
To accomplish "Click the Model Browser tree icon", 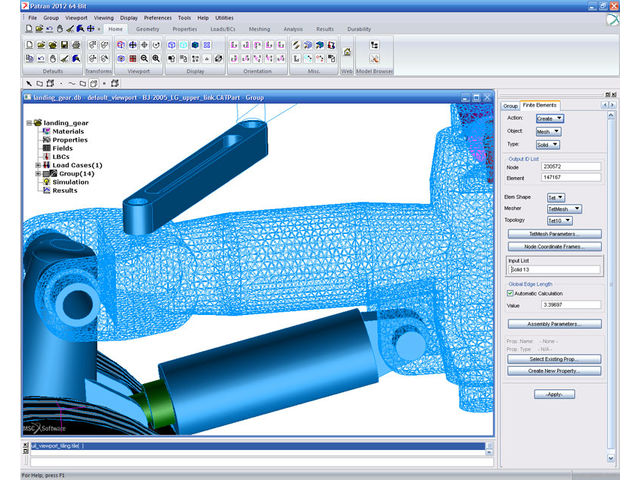I will tap(374, 45).
